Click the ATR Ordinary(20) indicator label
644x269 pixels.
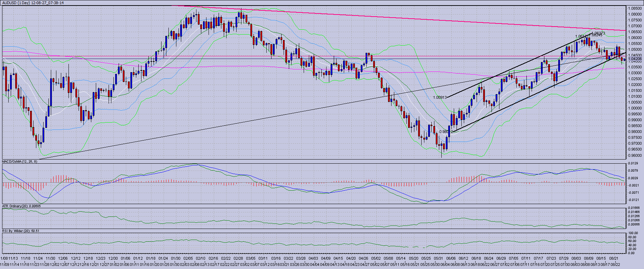pos(21,206)
